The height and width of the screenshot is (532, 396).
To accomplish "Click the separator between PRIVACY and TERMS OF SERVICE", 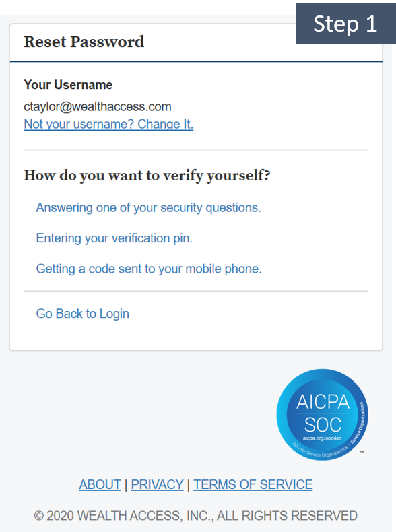I will (x=189, y=484).
